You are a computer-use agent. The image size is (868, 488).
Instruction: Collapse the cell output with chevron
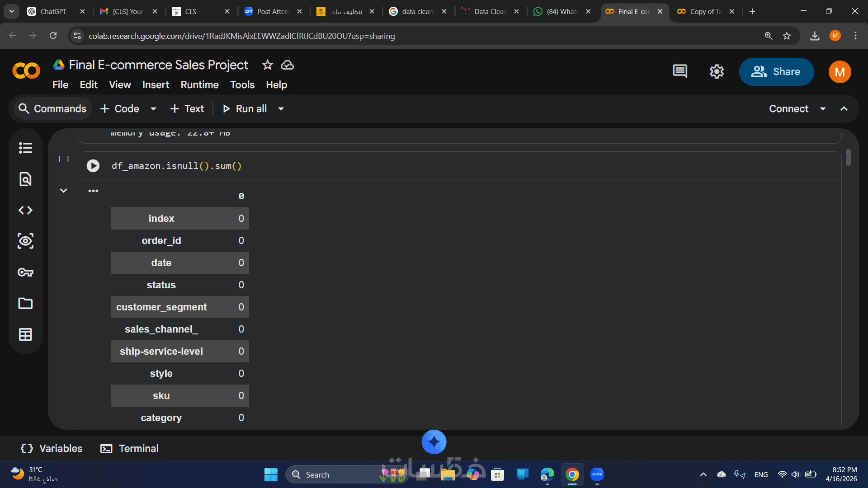point(64,191)
